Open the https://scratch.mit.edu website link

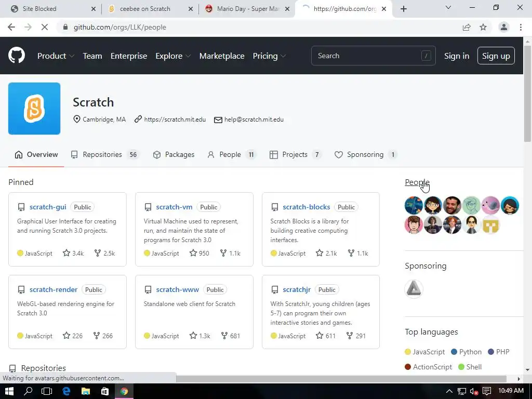(175, 119)
